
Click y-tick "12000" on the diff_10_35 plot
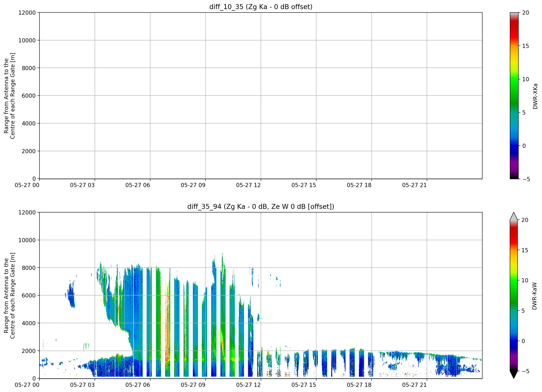tap(27, 13)
